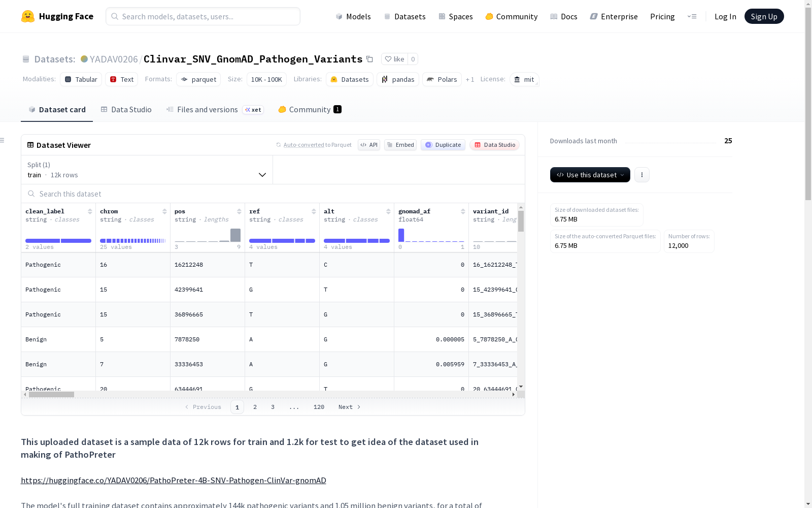
Task: Sort the pos column via its sort icon
Action: pyautogui.click(x=239, y=211)
